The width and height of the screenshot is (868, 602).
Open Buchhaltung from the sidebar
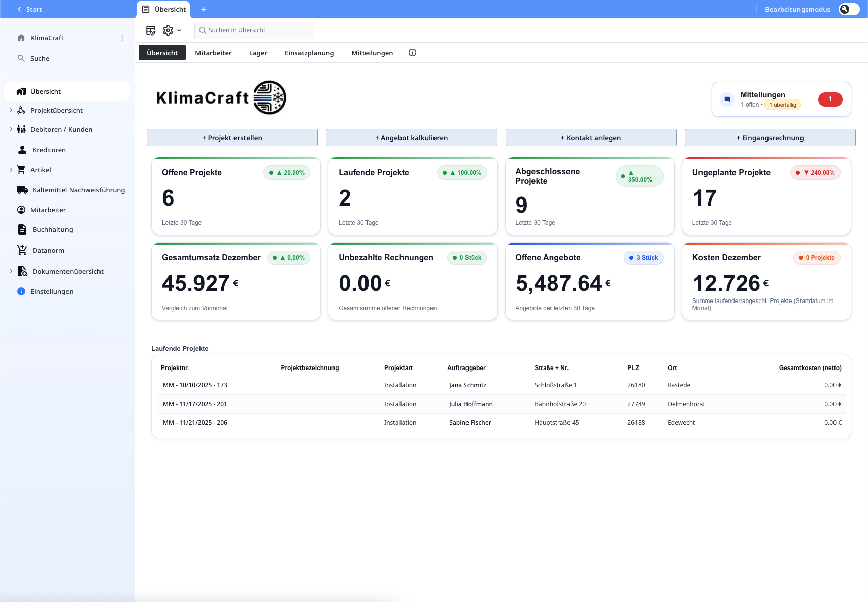[x=52, y=229]
